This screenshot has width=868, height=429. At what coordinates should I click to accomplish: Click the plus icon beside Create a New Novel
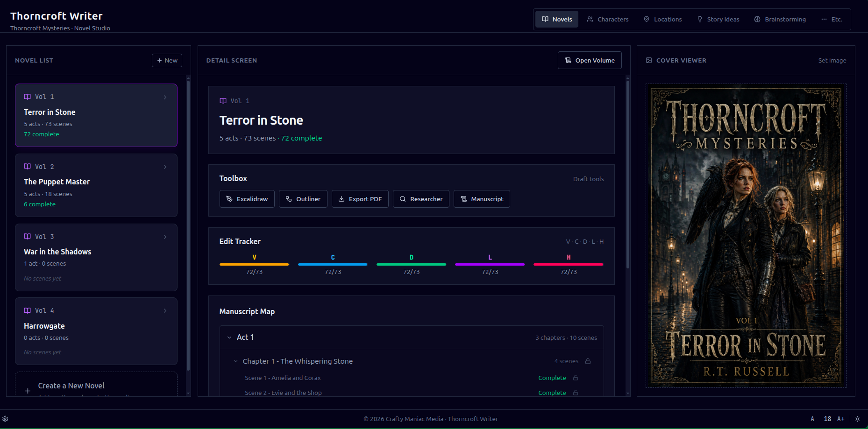[x=28, y=391]
